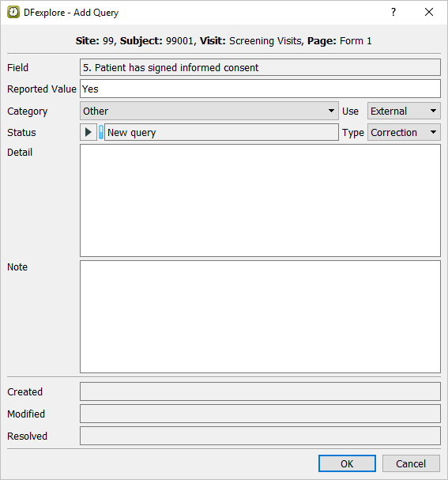Click the empty Created field

(x=260, y=391)
